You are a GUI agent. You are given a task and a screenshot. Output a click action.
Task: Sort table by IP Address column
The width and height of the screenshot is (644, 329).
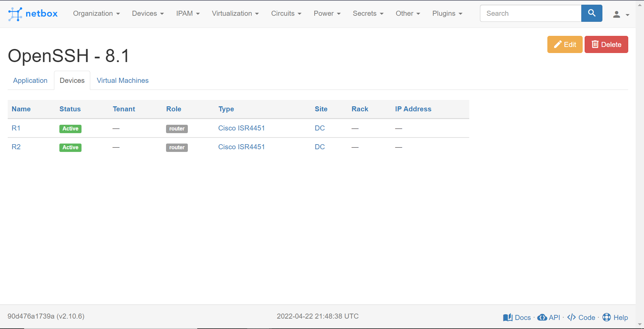click(x=413, y=109)
